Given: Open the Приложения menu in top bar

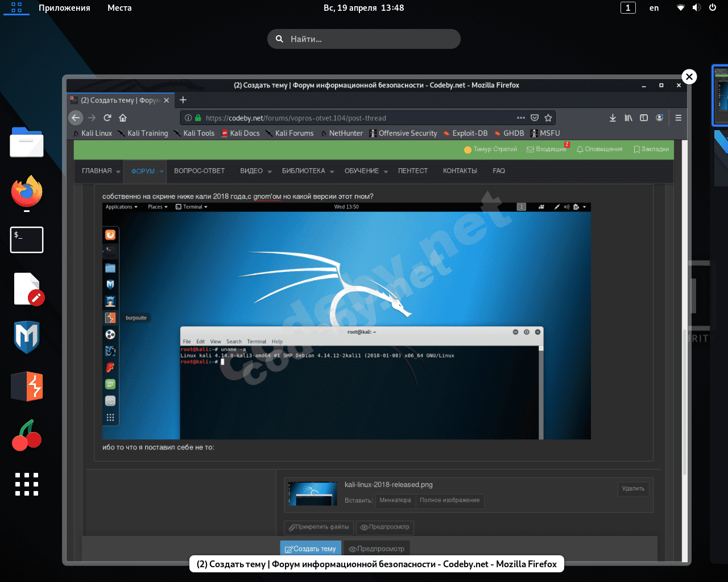Looking at the screenshot, I should pyautogui.click(x=64, y=8).
